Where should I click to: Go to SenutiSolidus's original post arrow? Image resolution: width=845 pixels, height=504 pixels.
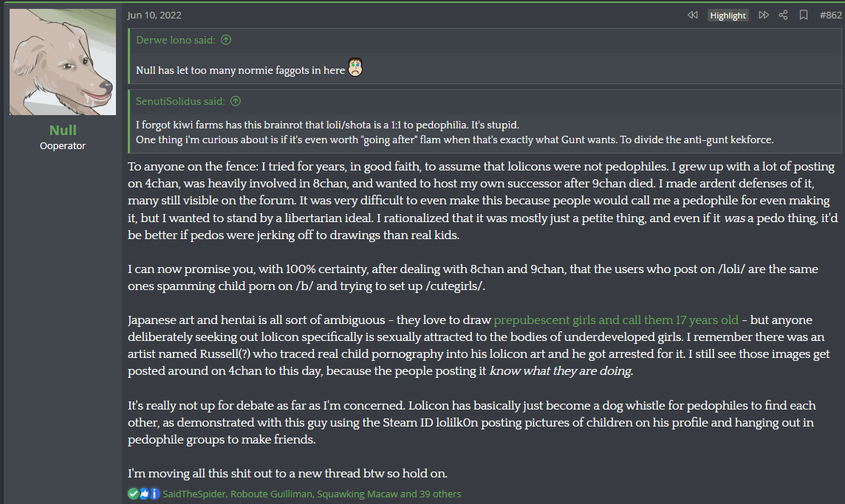236,101
